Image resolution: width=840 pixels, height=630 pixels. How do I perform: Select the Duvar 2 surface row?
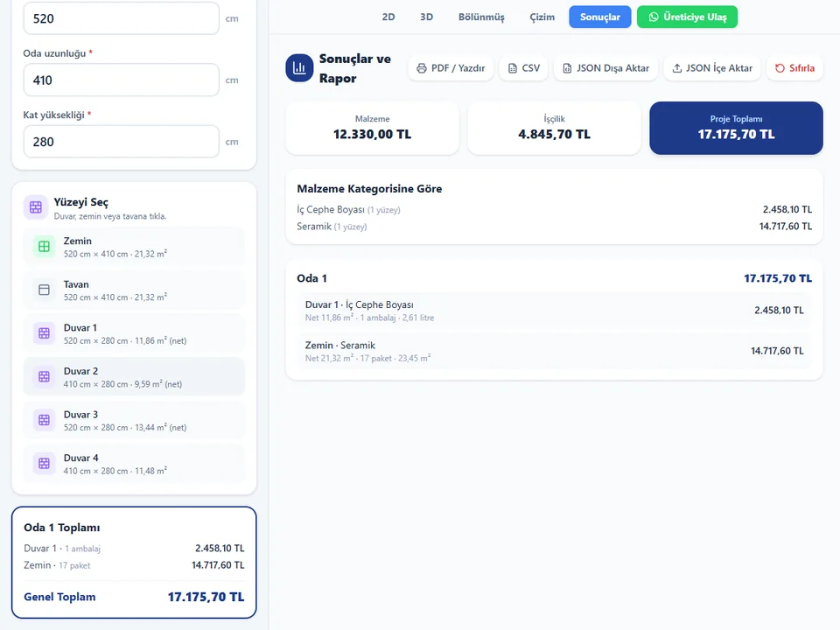point(134,376)
